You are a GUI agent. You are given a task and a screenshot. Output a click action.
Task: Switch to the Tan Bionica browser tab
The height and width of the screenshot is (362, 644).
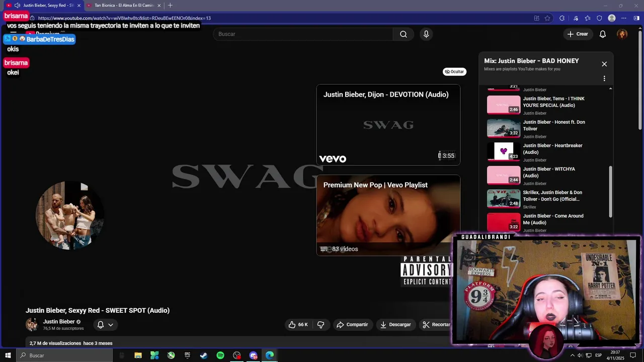(124, 6)
